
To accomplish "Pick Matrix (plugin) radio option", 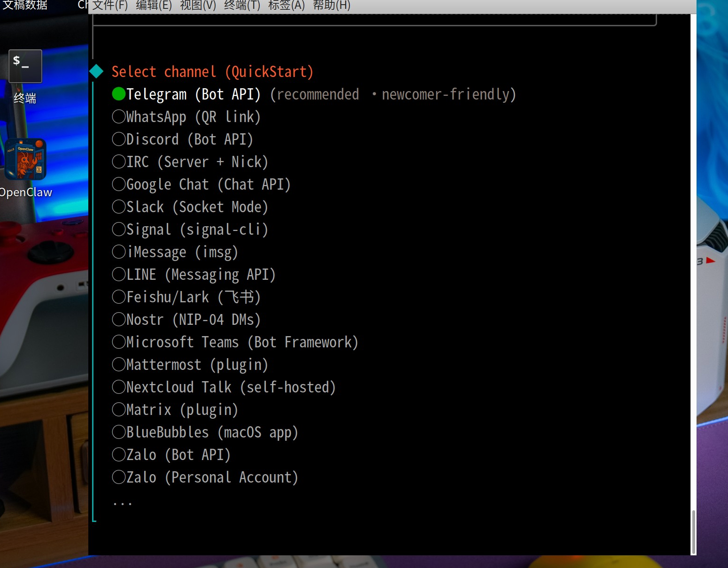I will click(119, 409).
